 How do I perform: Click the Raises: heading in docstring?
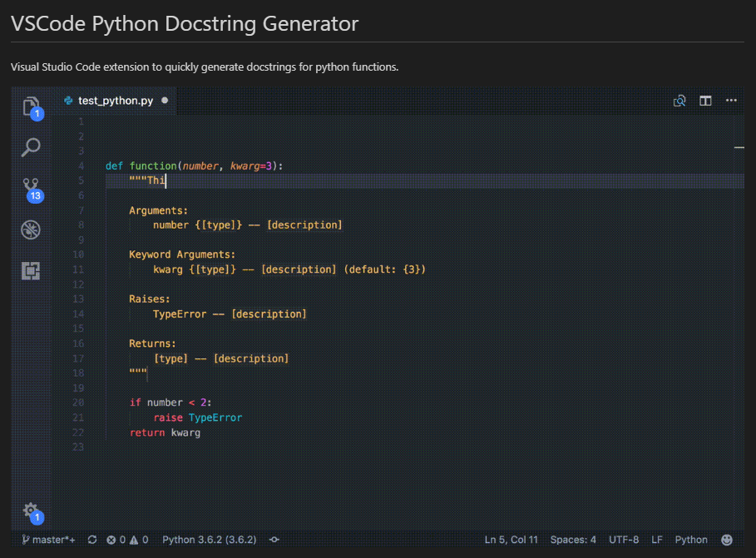pyautogui.click(x=150, y=299)
